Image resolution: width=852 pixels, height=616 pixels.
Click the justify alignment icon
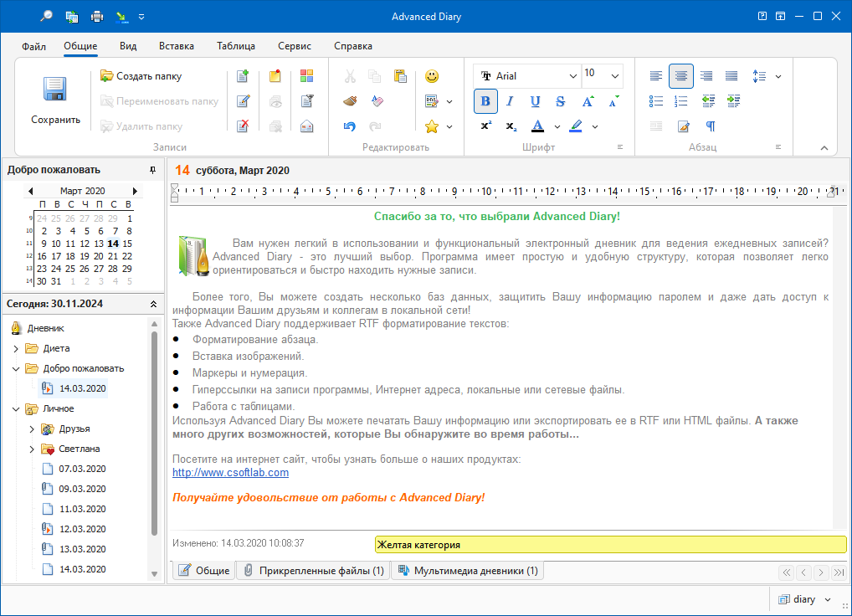click(731, 76)
